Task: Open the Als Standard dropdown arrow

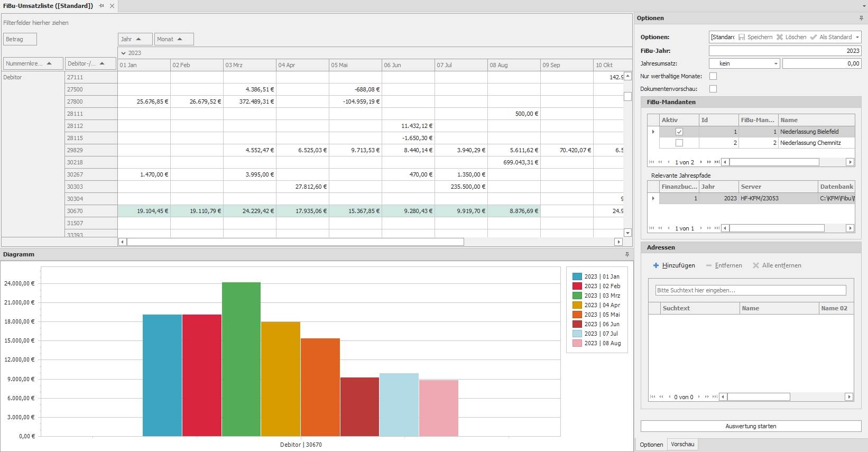Action: 857,37
